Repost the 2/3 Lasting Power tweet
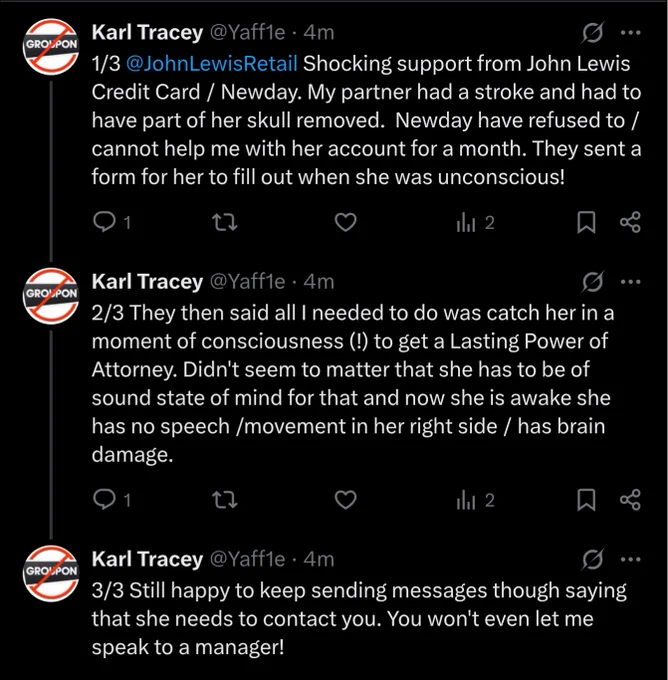This screenshot has width=668, height=680. click(225, 500)
